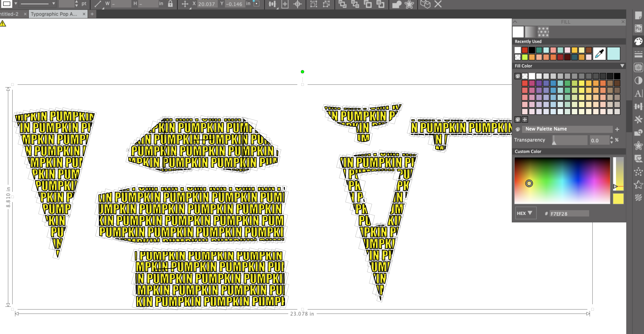The image size is (644, 334).
Task: Select the Typographic Pop A... tab
Action: pos(54,14)
